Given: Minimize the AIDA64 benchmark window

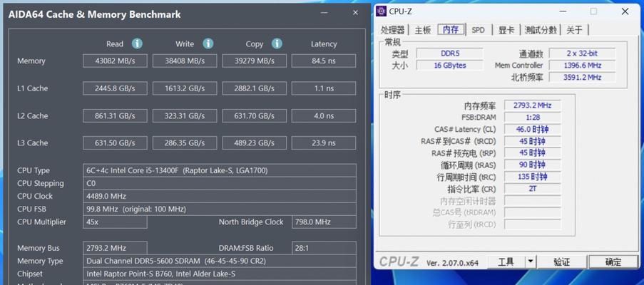Looking at the screenshot, I should click(x=324, y=13).
